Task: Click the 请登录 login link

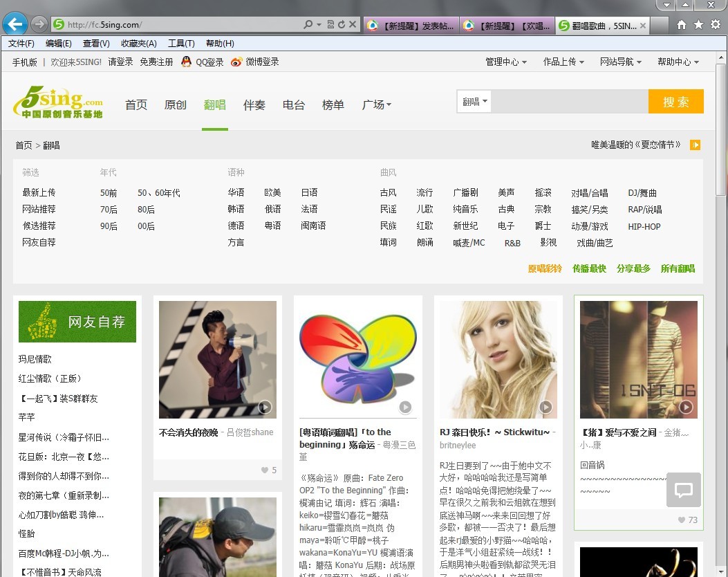Action: click(x=120, y=62)
